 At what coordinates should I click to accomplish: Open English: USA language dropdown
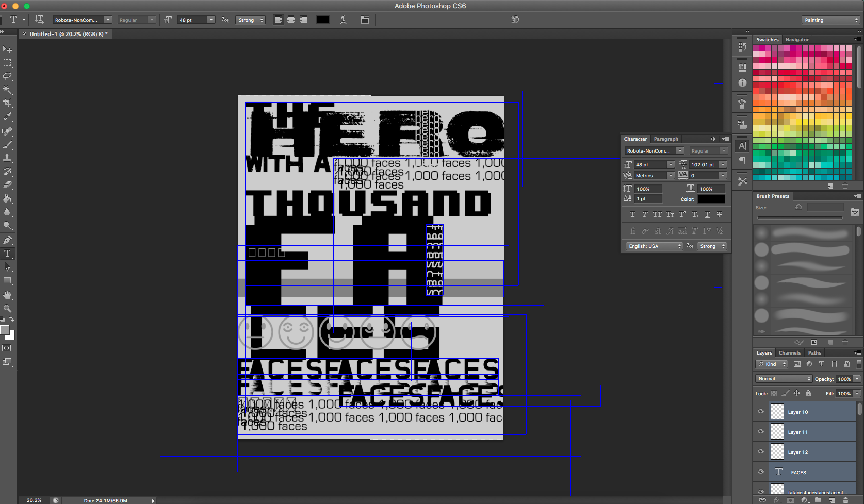coord(654,246)
